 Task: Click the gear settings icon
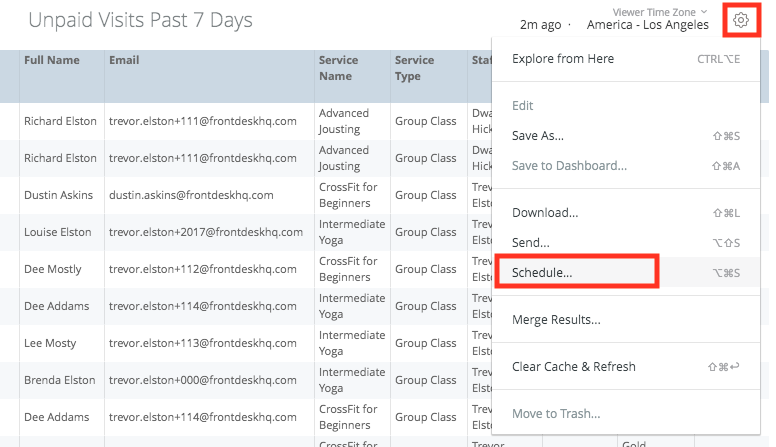[x=740, y=19]
